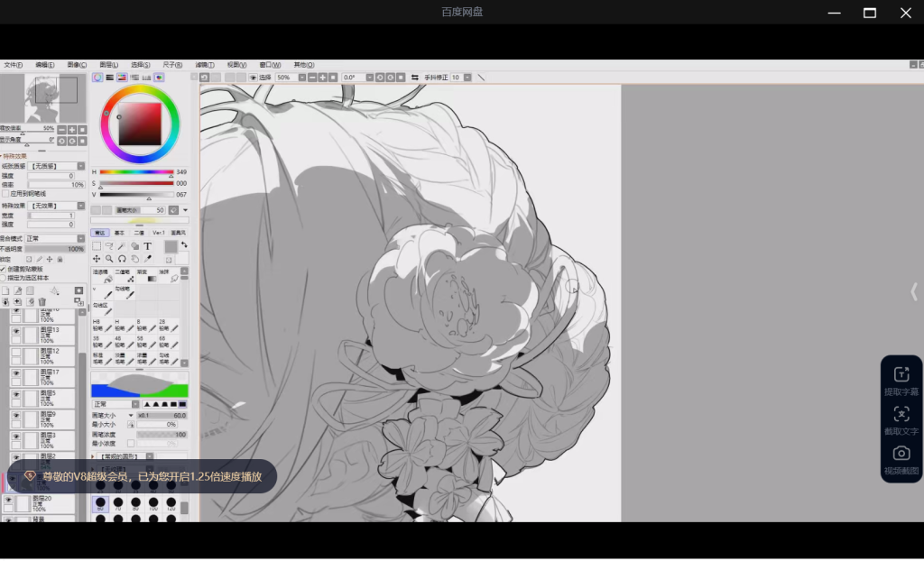Open the 文件(F) menu
Viewport: 924px width, 561px height.
coord(13,65)
